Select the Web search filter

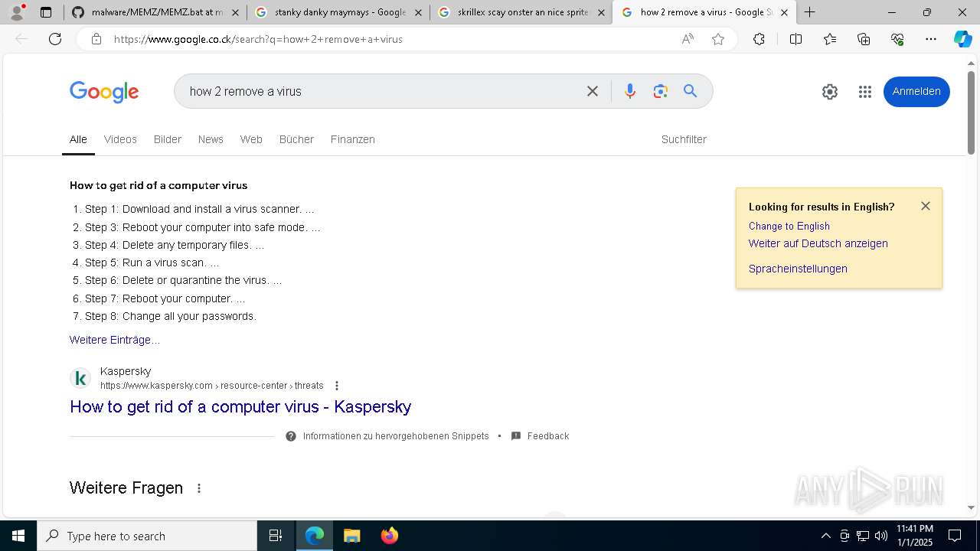(251, 139)
